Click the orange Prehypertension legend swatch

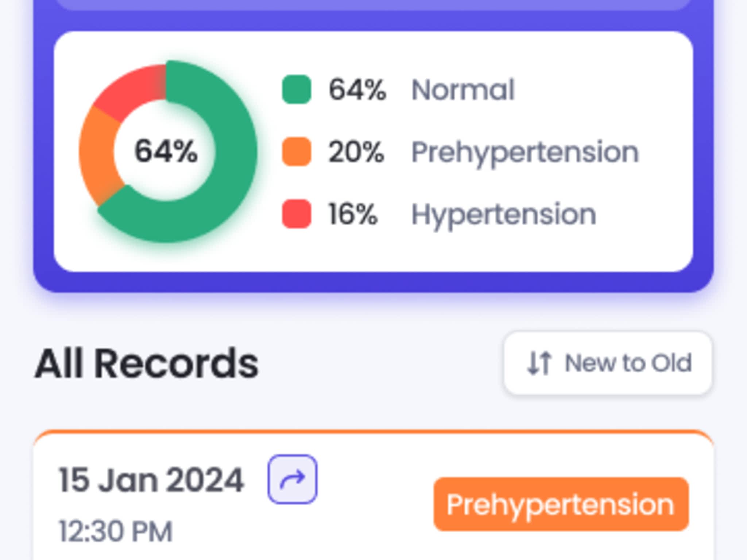(297, 152)
